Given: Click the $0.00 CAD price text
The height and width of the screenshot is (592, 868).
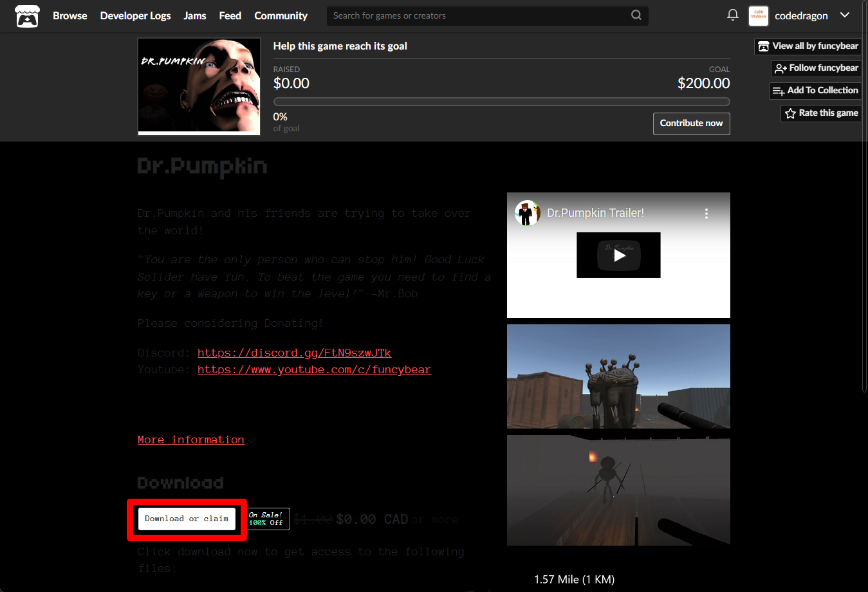Looking at the screenshot, I should [x=372, y=519].
